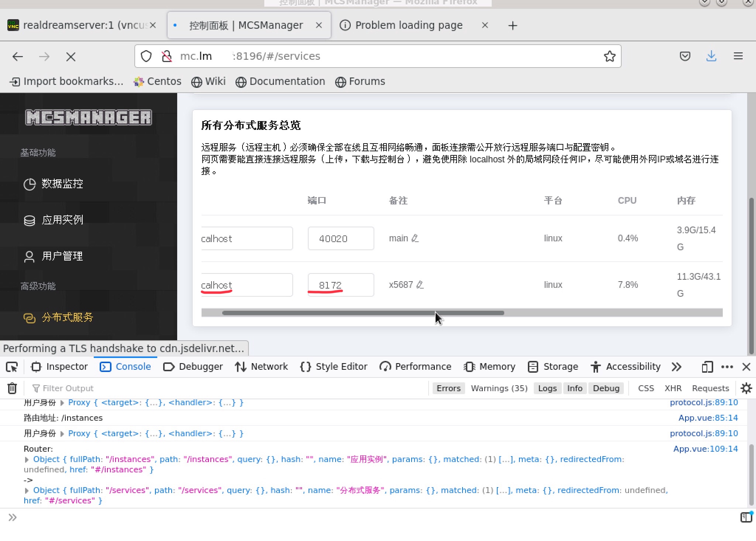Screen dimensions: 756x541
Task: Click the 8172 port input field
Action: (340, 285)
